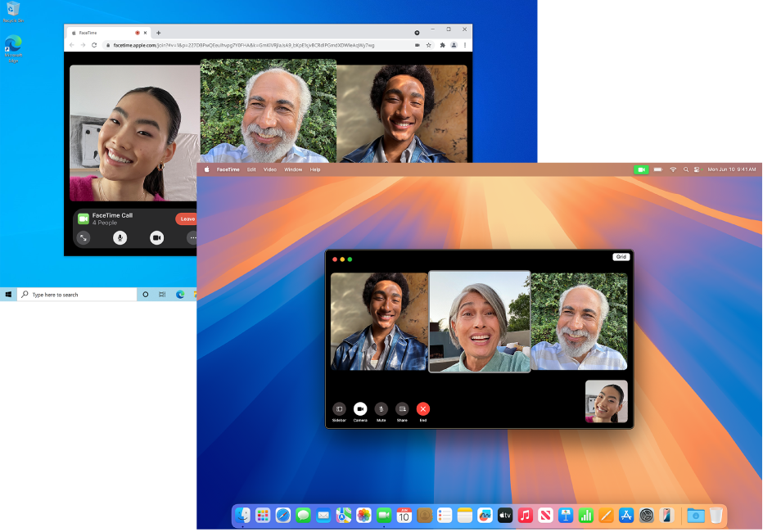Open Control Center in the menu bar
The image size is (763, 532).
pyautogui.click(x=697, y=169)
